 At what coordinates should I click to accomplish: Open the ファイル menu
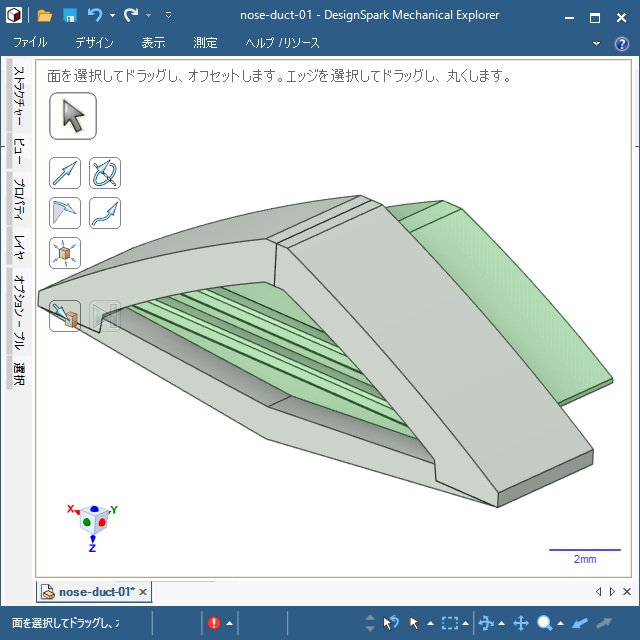click(x=30, y=43)
